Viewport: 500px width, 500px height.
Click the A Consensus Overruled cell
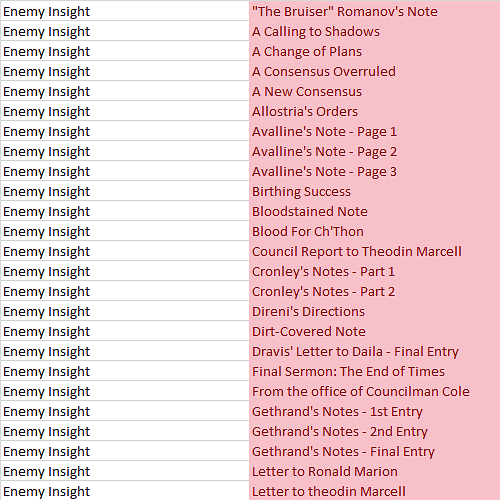(374, 71)
